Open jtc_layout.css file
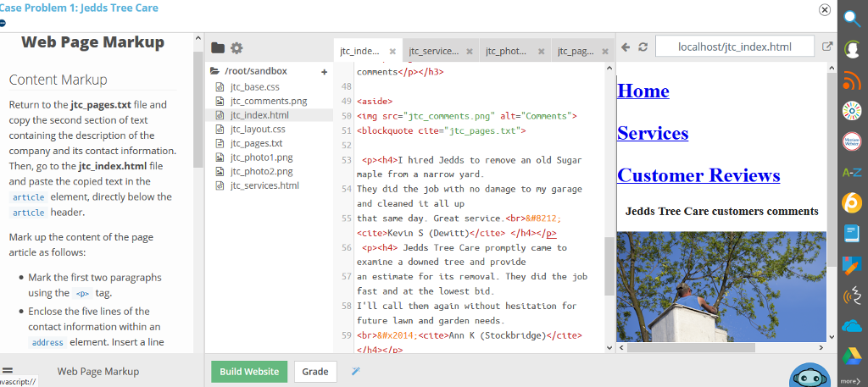Screen dimensions: 868x387 (x=258, y=130)
